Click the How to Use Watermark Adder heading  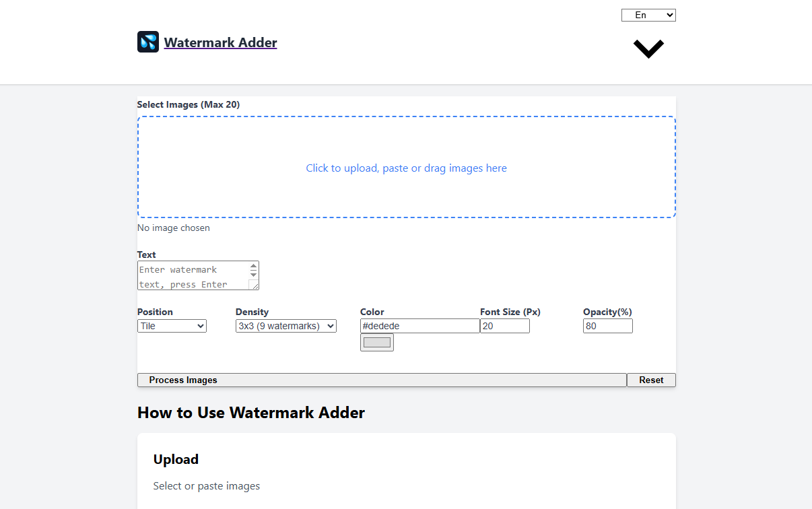coord(250,413)
